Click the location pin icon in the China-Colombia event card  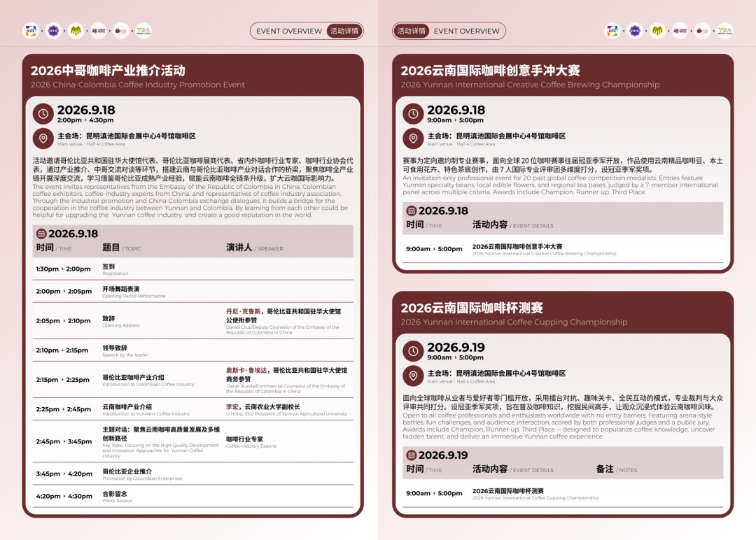point(43,138)
